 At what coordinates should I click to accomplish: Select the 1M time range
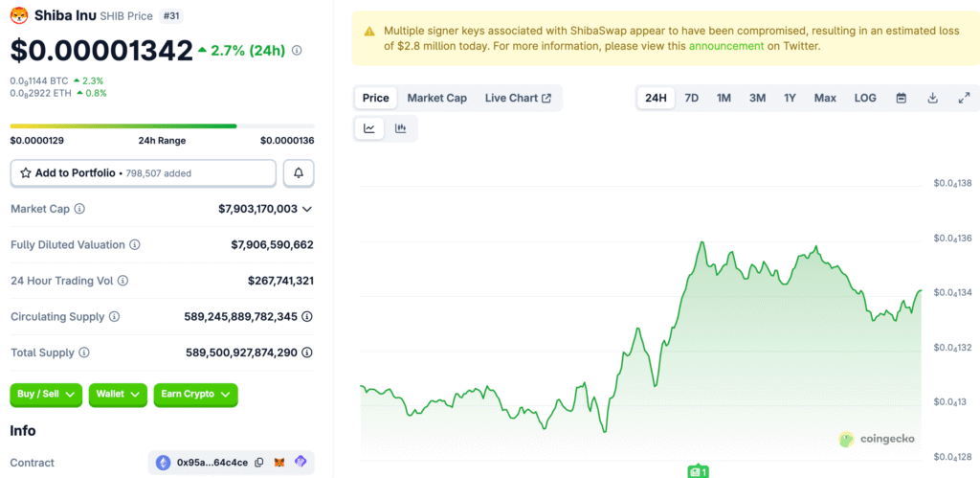pyautogui.click(x=724, y=99)
